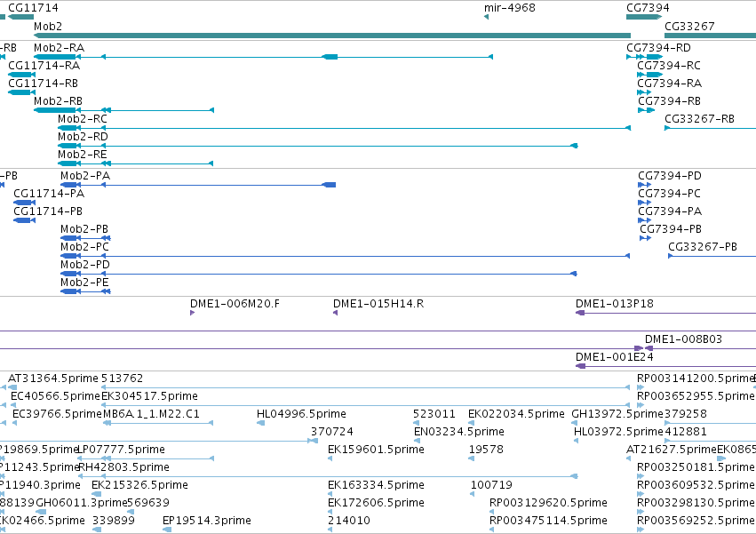Select the 339899 feature label
This screenshot has width=756, height=534.
click(x=114, y=521)
